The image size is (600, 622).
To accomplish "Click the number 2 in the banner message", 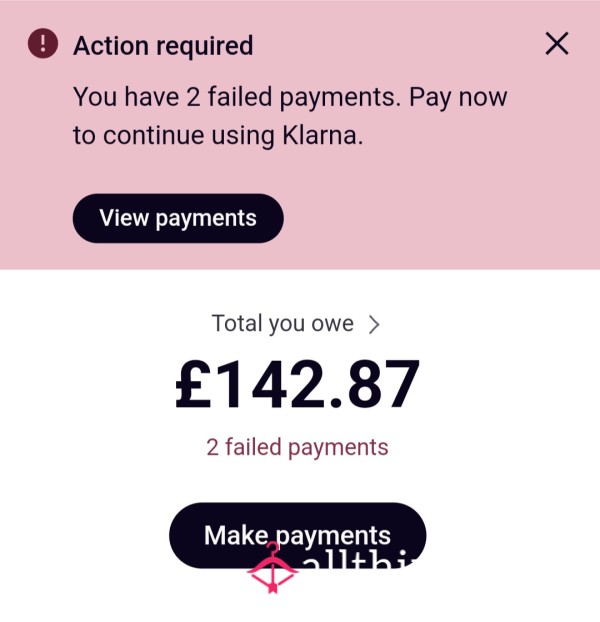I will click(x=193, y=97).
